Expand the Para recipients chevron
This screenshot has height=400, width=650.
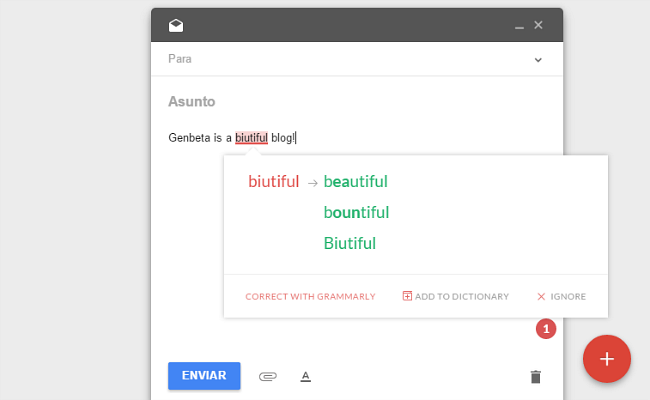(x=538, y=60)
